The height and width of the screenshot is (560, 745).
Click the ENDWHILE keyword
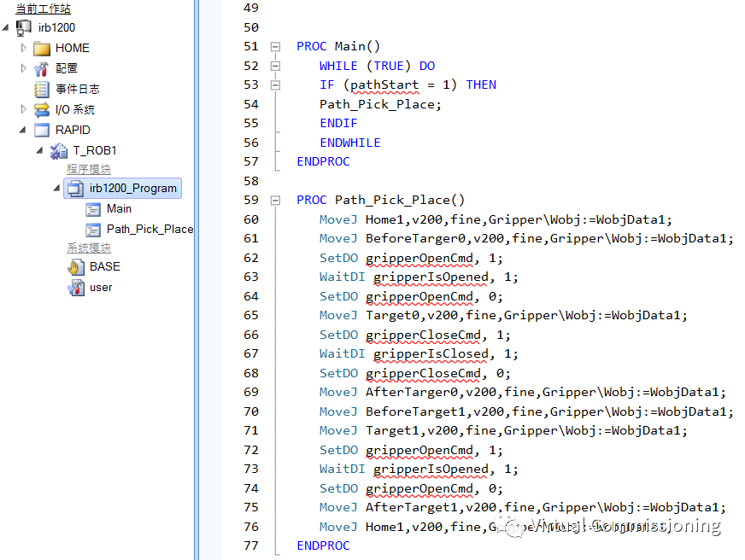[350, 143]
